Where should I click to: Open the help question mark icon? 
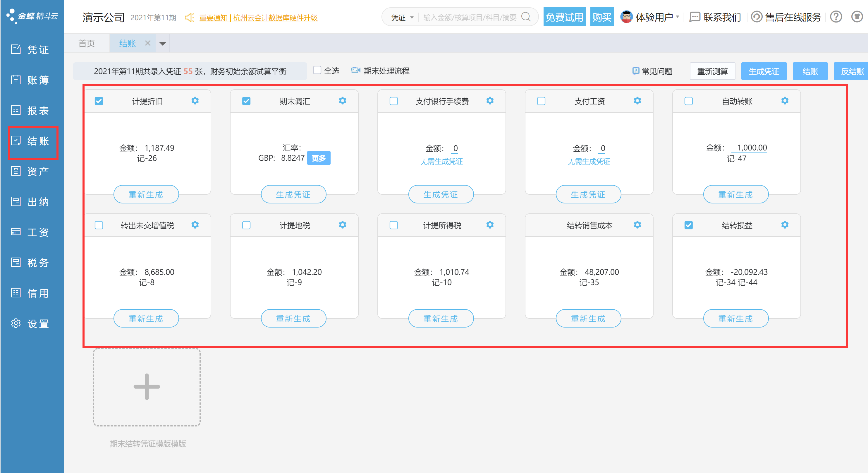836,17
